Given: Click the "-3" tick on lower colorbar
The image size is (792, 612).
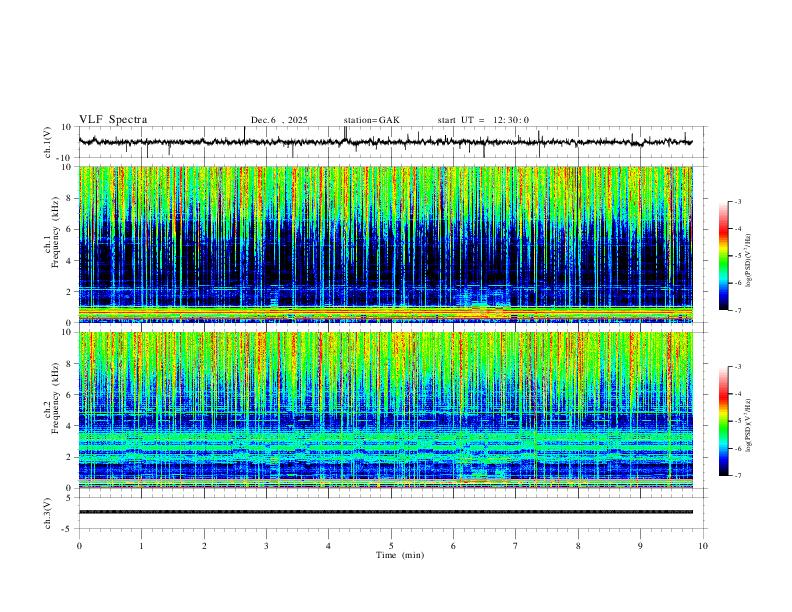Looking at the screenshot, I should pos(738,367).
